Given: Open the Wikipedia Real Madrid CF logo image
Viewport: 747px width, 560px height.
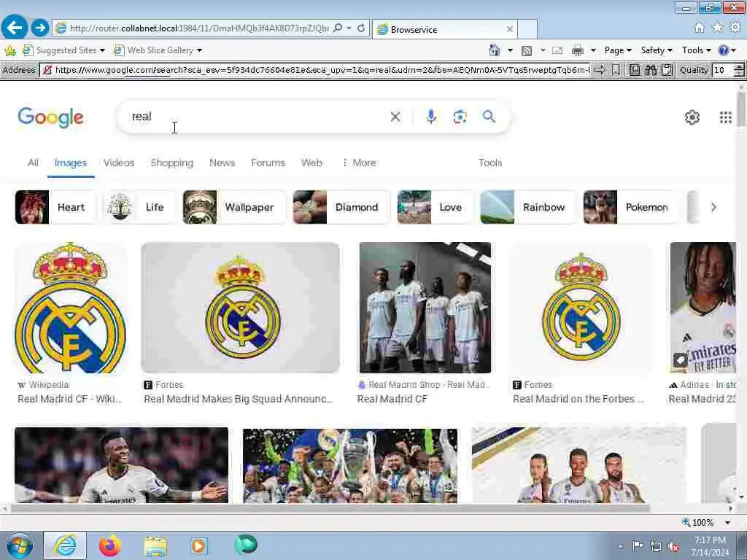Looking at the screenshot, I should (71, 308).
